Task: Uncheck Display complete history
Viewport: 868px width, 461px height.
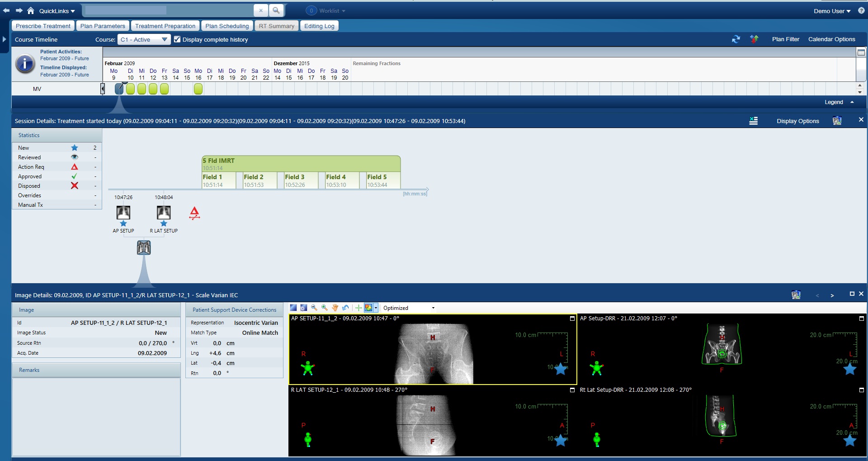Action: point(177,39)
